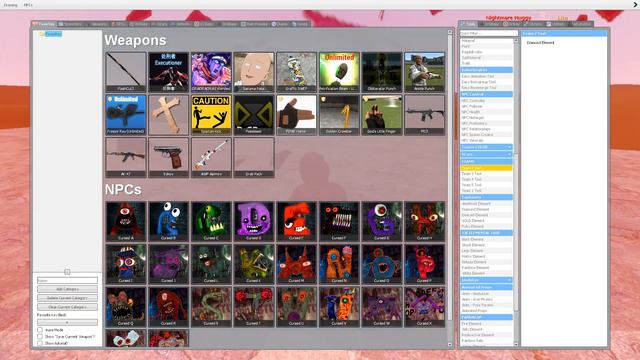
Task: Select the Anime Punch weapon icon
Action: pos(424,72)
